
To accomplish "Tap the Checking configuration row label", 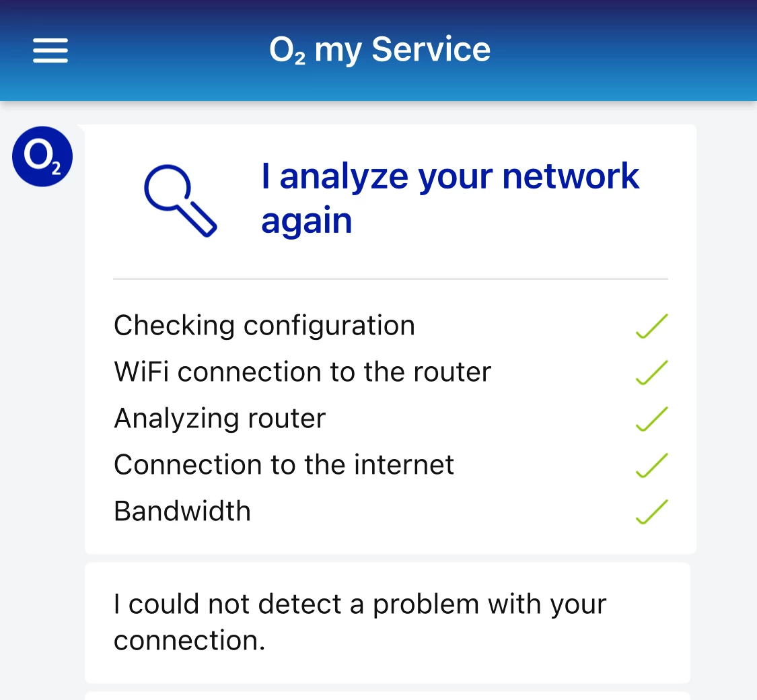I will [264, 326].
